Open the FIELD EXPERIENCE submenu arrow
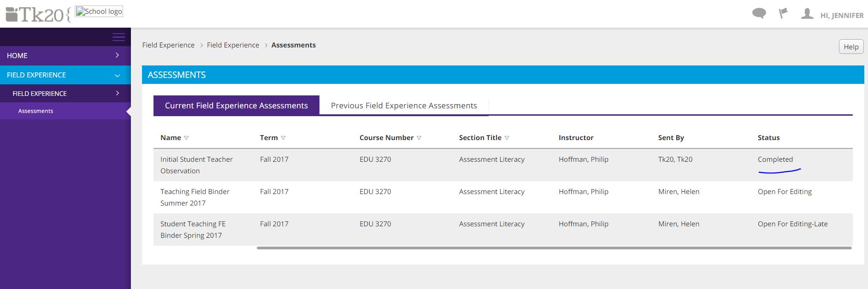 point(117,93)
